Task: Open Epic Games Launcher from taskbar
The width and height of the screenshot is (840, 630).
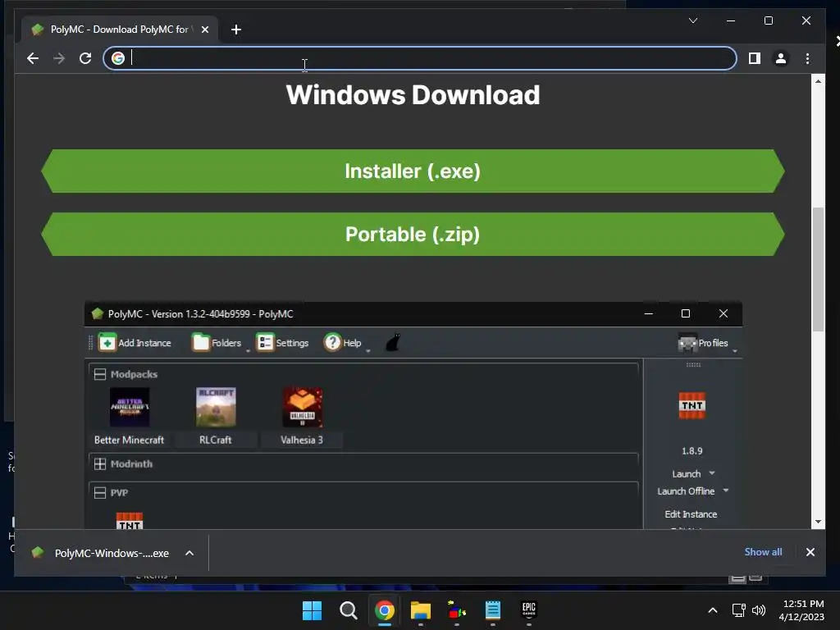Action: pos(529,609)
